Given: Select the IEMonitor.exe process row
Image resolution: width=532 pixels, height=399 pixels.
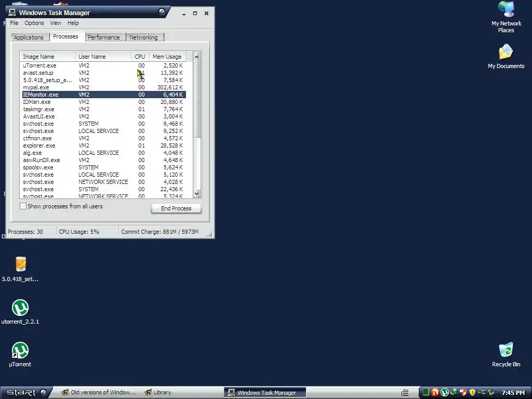Looking at the screenshot, I should (104, 95).
